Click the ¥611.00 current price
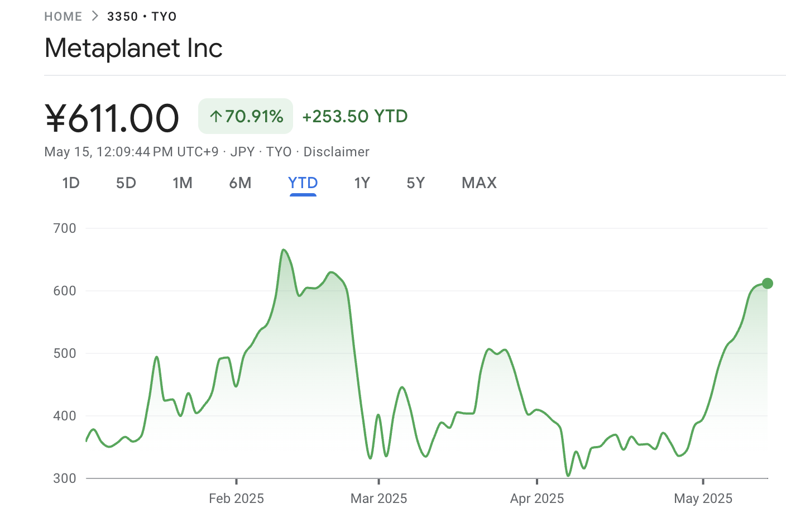 tap(112, 116)
